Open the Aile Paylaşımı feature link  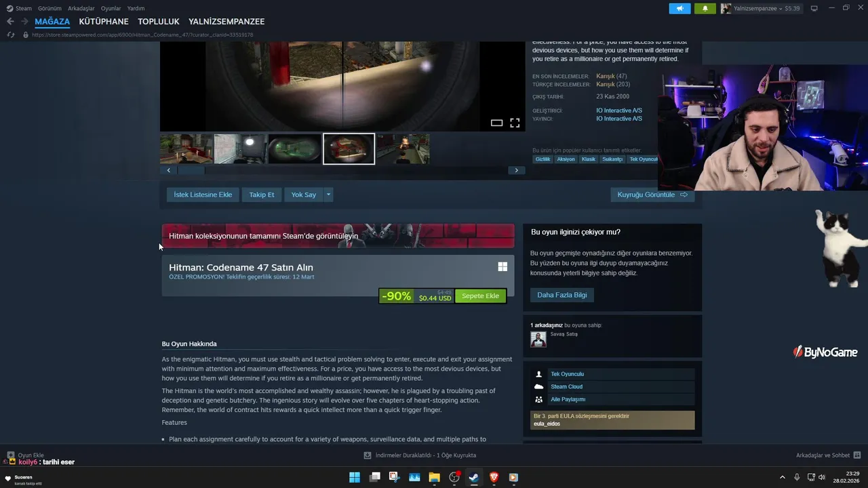[568, 399]
